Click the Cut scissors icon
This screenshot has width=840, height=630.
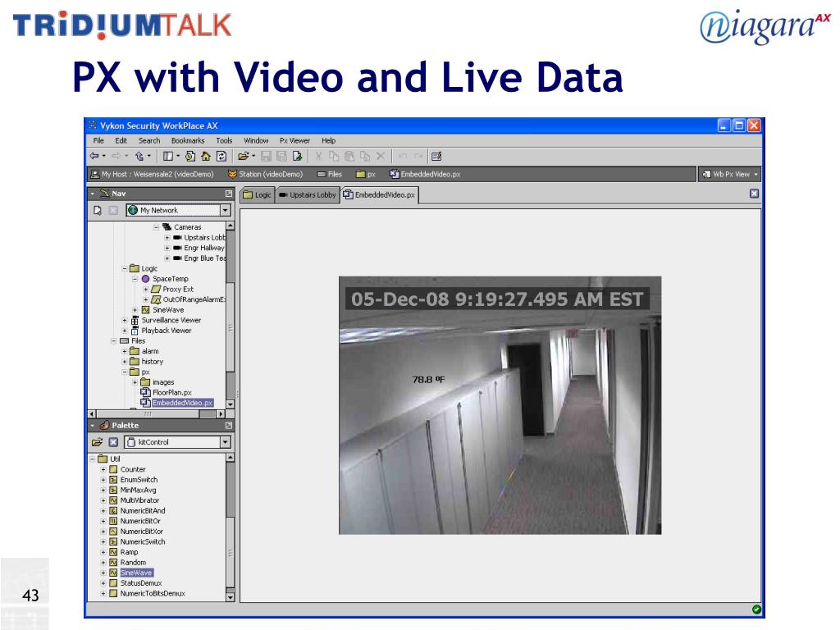(318, 156)
